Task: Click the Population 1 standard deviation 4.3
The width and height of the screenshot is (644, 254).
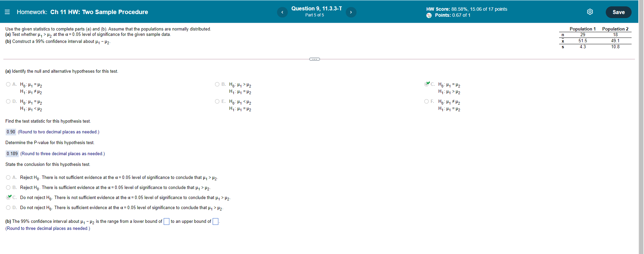Action: pyautogui.click(x=583, y=47)
